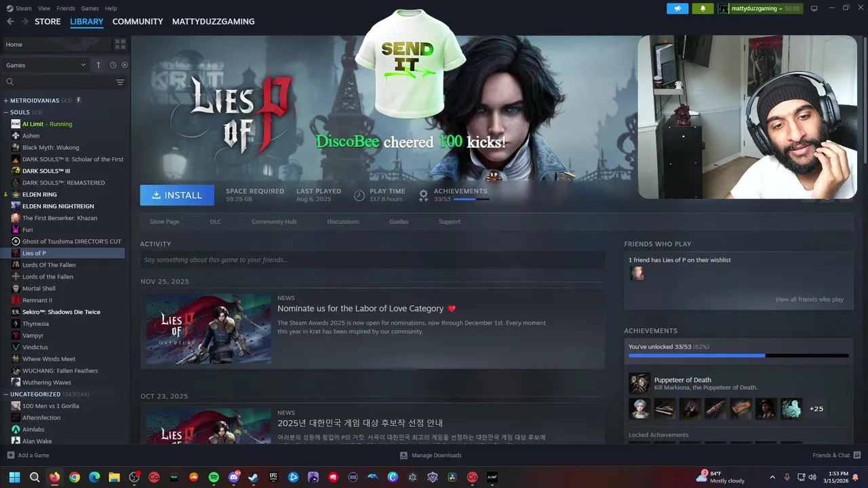Click the main page vertical scrollbar
Viewport: 868px width, 488px height.
[x=864, y=102]
